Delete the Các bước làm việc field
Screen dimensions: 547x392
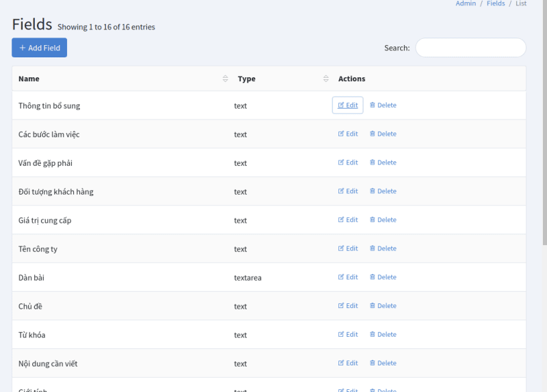click(x=383, y=134)
